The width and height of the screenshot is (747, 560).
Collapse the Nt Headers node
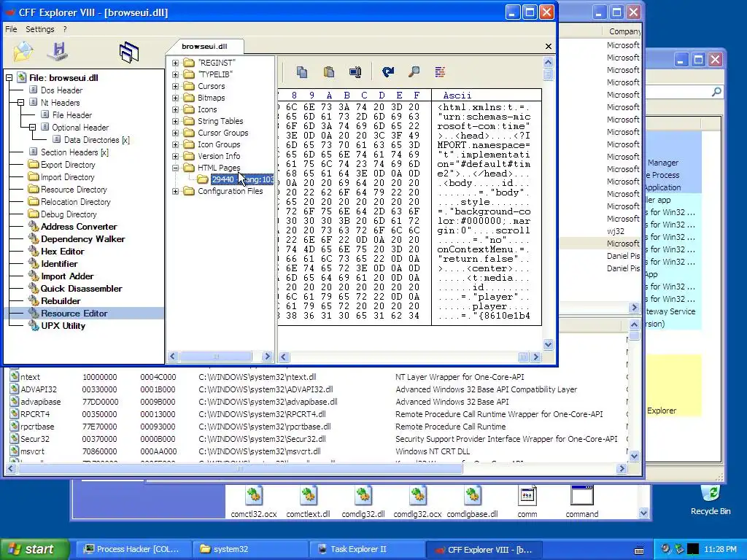[20, 102]
